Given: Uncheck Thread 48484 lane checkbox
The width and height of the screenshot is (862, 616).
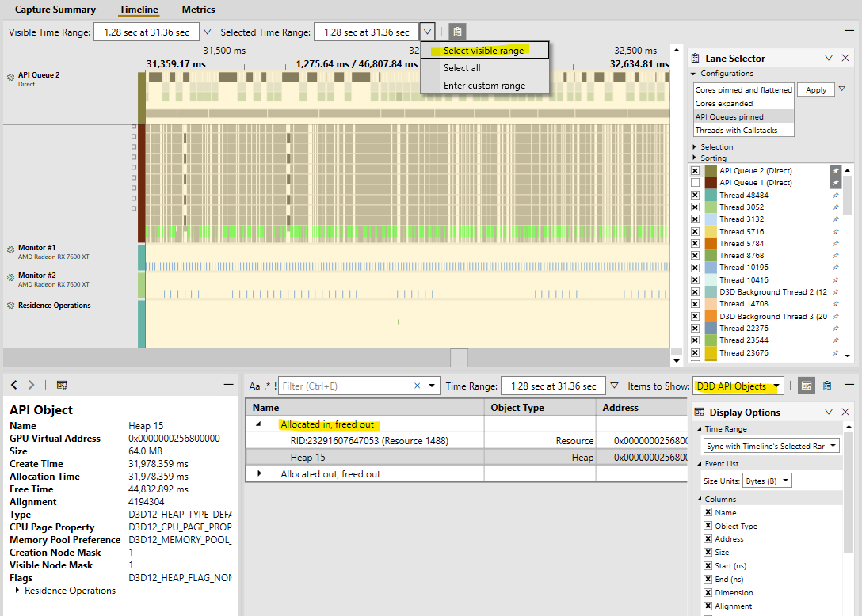Looking at the screenshot, I should 695,195.
